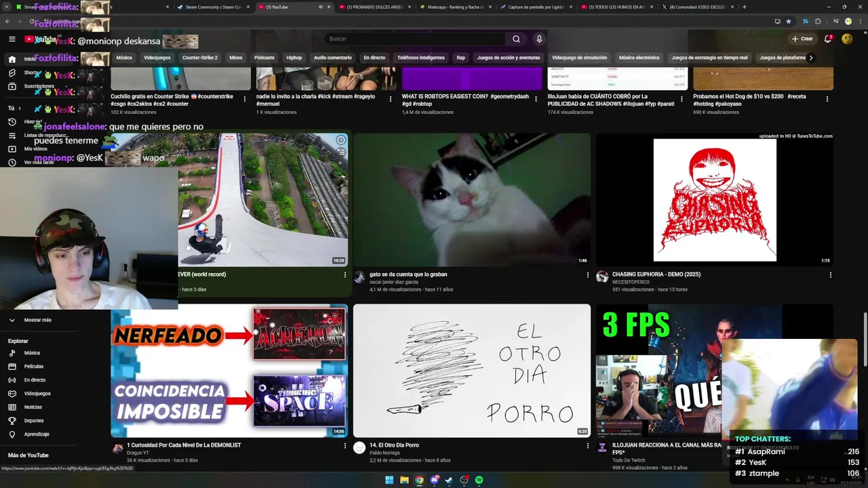
Task: Open options for the world record video
Action: [x=345, y=274]
